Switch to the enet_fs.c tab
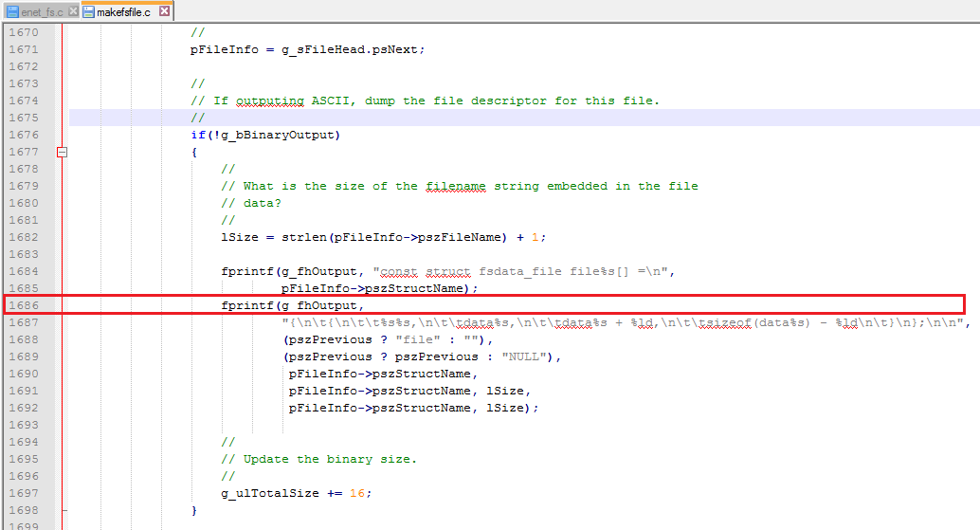Screen dimensions: 980x530 point(42,12)
